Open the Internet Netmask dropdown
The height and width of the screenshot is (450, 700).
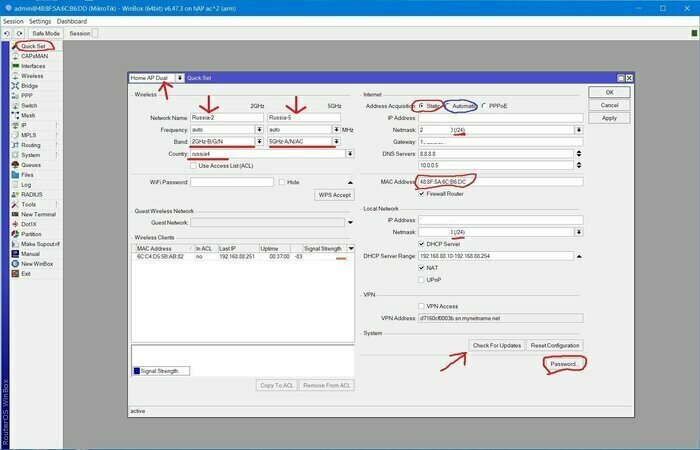[x=579, y=130]
